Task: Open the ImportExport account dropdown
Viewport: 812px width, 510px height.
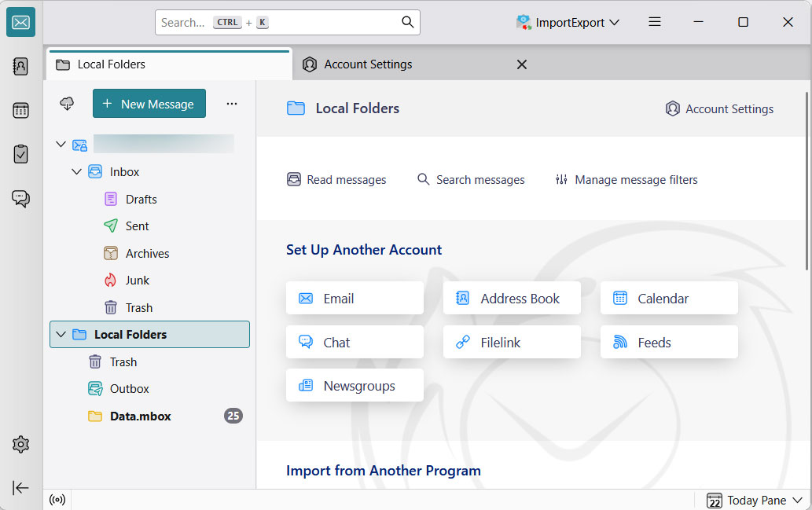Action: point(568,22)
